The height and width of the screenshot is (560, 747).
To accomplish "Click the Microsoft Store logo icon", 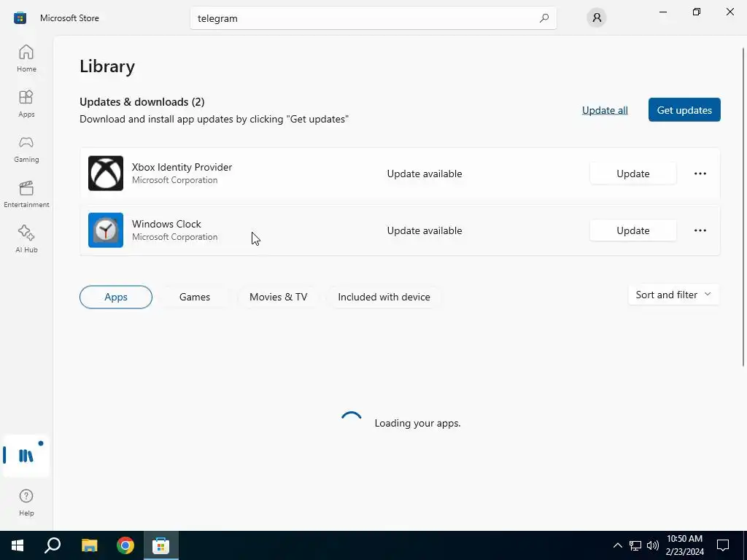I will coord(20,18).
